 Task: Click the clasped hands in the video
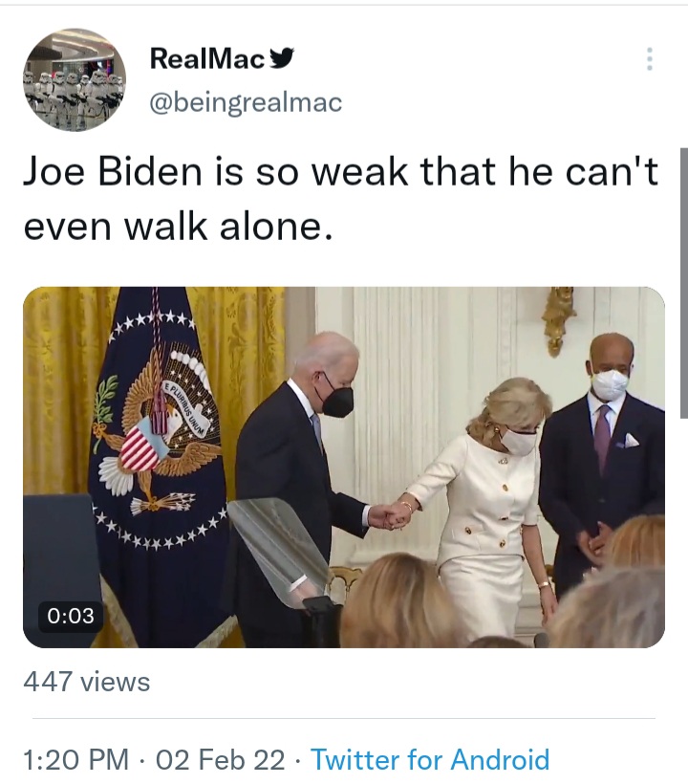[x=393, y=516]
